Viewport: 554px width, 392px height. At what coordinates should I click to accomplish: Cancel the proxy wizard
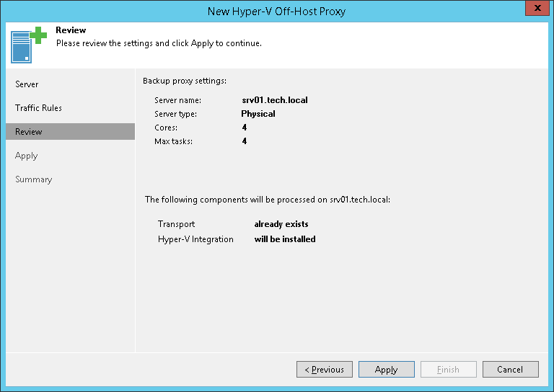510,370
